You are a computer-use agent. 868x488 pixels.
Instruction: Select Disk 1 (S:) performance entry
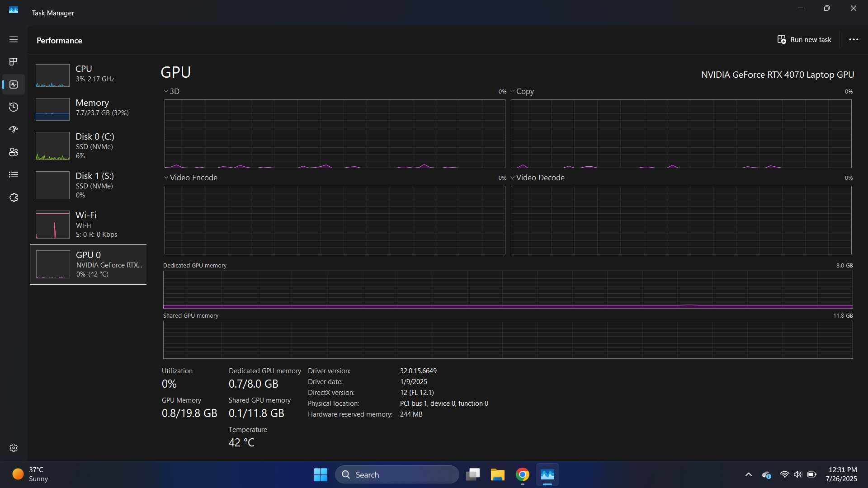pos(88,185)
